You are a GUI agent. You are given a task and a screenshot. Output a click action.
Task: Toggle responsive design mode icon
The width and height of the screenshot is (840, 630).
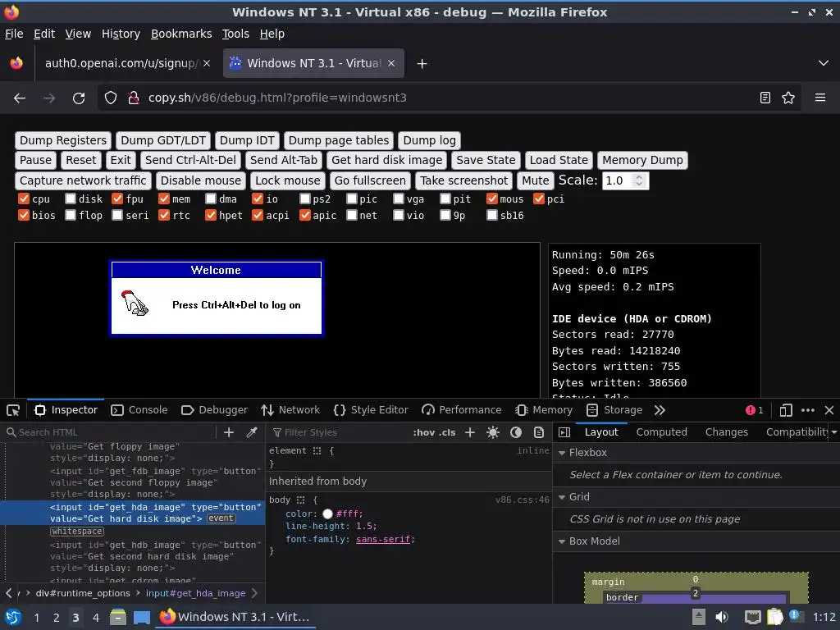coord(785,410)
